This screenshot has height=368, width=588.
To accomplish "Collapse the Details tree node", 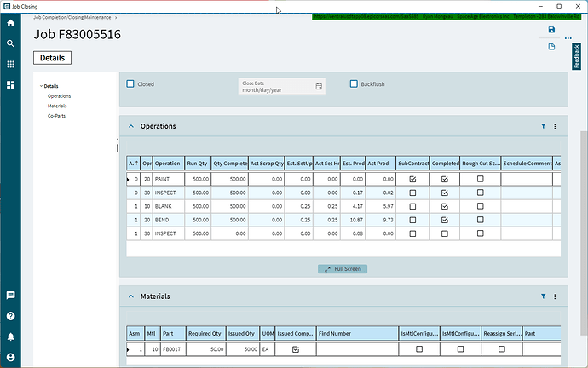I will pos(41,86).
